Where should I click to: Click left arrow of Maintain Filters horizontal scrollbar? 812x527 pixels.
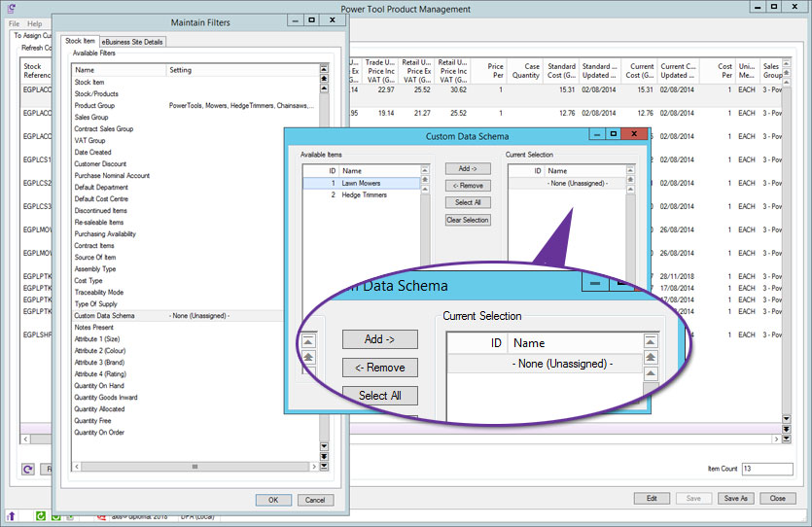(77, 467)
